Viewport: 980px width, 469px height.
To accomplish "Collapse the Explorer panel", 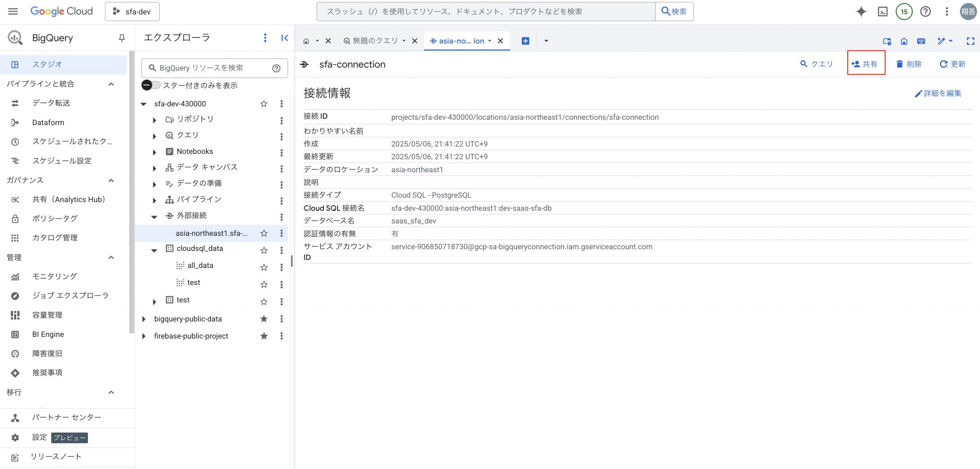I will [284, 38].
